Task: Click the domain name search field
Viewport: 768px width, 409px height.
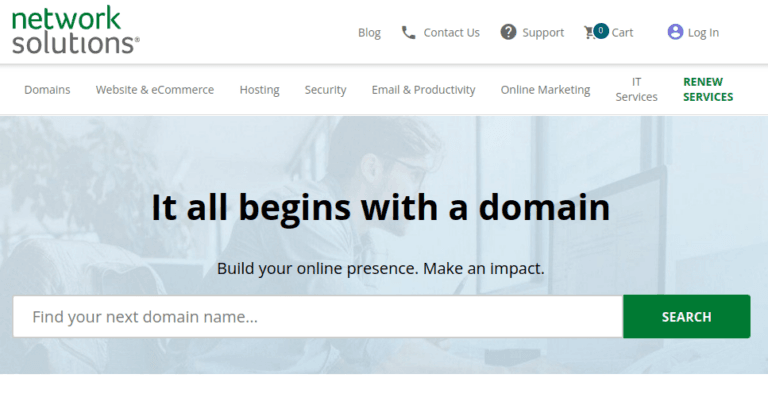Action: (317, 317)
